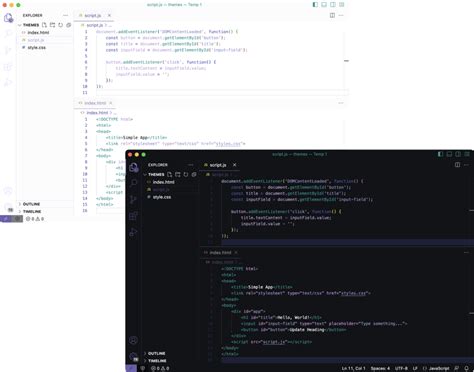The width and height of the screenshot is (474, 372).
Task: Open Run and Debug view in dark window
Action: (x=133, y=232)
